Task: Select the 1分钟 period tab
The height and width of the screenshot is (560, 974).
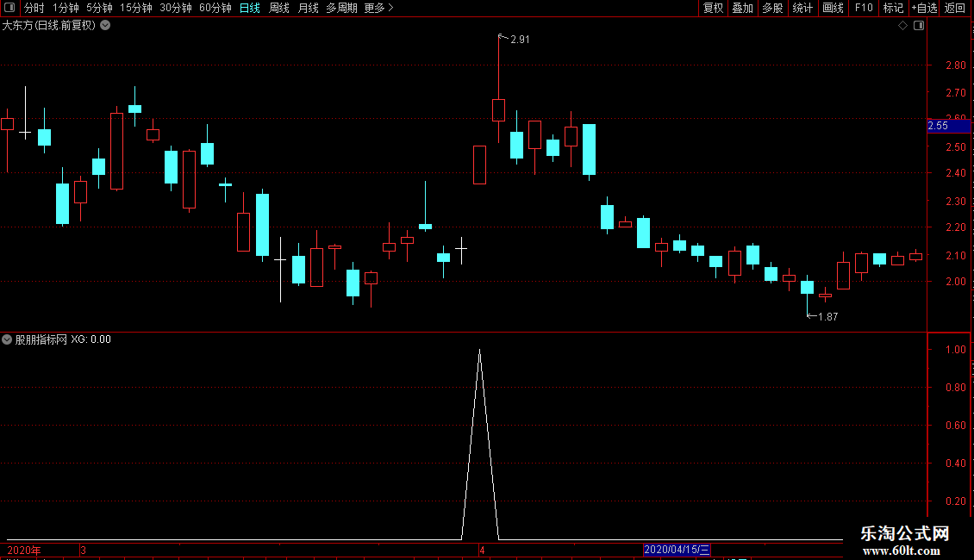Action: click(66, 8)
